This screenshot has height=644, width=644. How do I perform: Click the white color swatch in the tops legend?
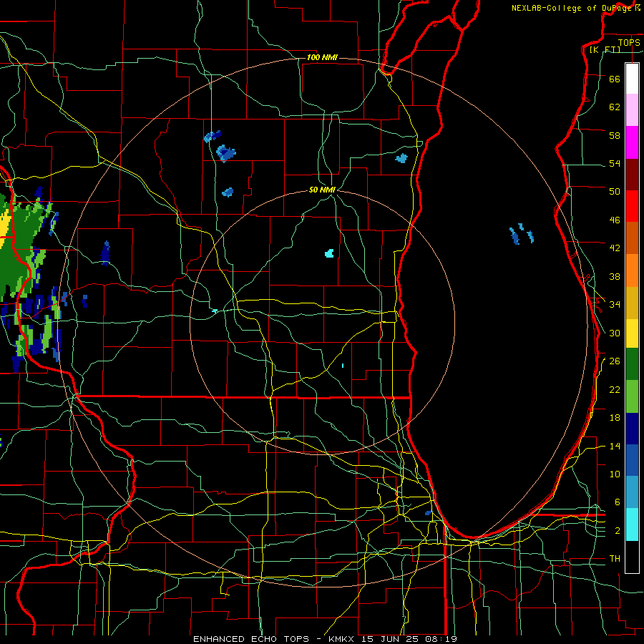click(632, 79)
